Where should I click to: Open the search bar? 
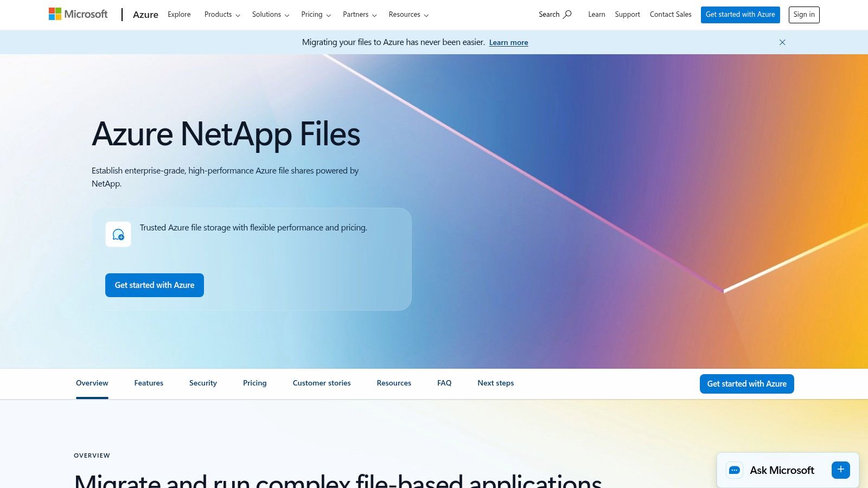554,15
